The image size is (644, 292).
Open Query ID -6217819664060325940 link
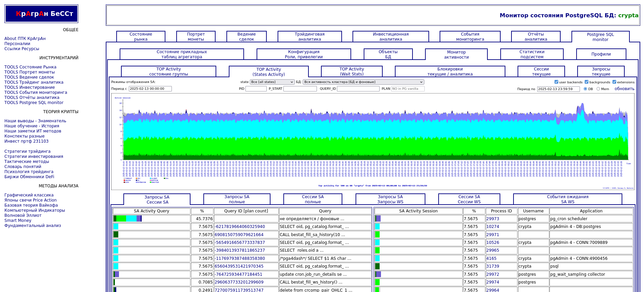pyautogui.click(x=240, y=227)
